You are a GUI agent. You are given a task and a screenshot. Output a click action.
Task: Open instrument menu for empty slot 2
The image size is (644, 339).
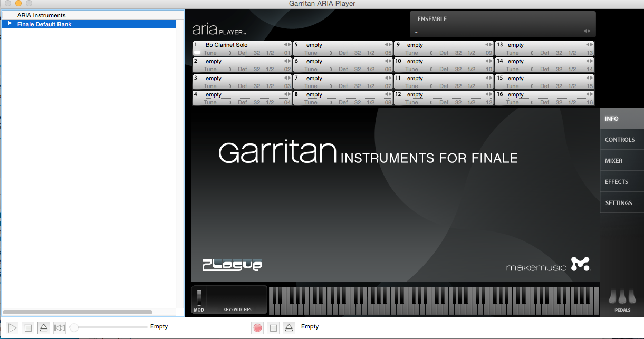click(x=243, y=62)
